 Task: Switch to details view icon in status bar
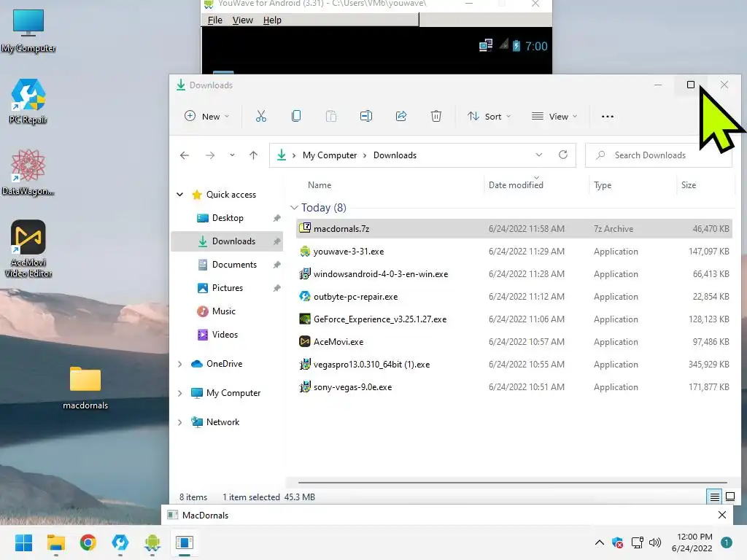pos(715,497)
